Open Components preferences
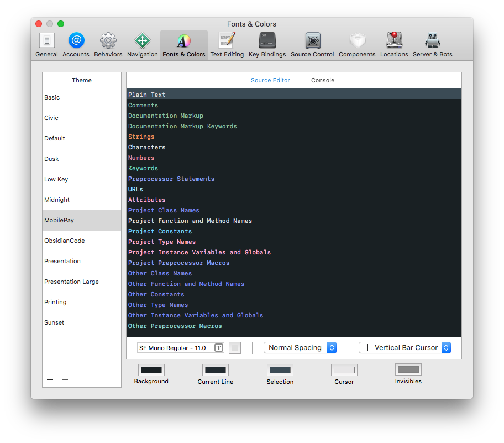The height and width of the screenshot is (443, 504). (x=357, y=45)
